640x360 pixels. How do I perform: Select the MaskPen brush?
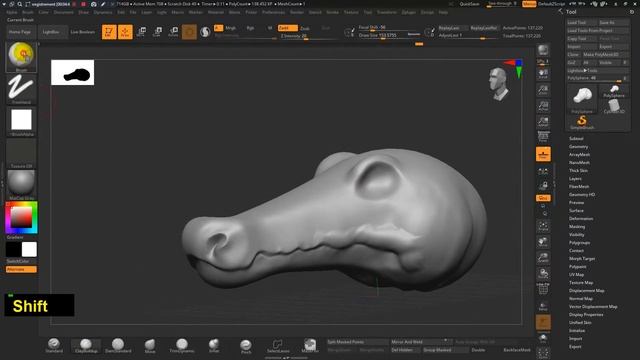tap(310, 345)
